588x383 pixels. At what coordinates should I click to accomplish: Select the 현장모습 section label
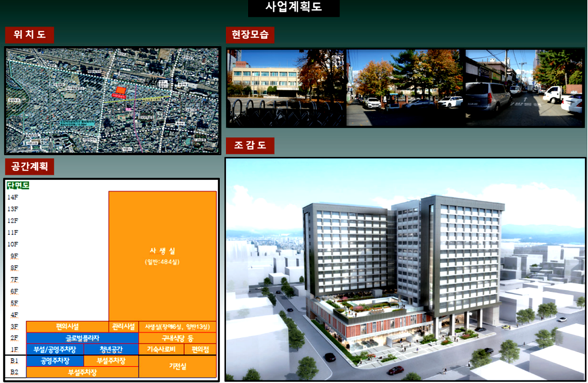point(250,35)
